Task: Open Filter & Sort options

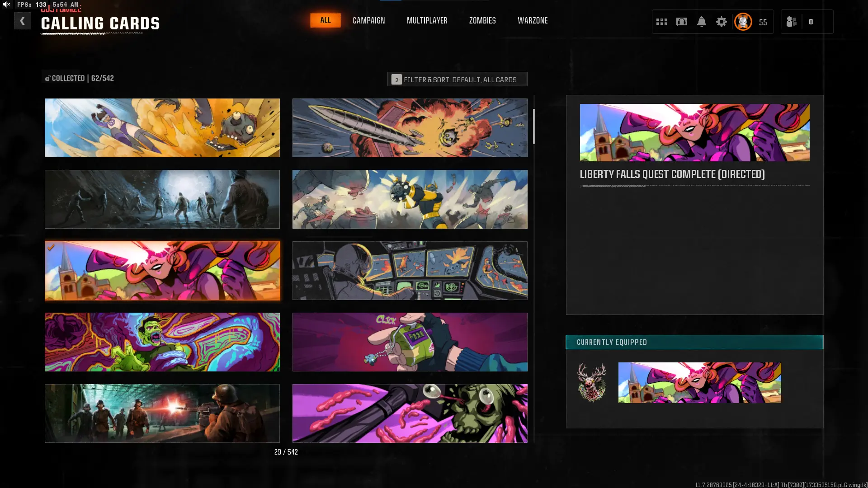Action: tap(457, 80)
